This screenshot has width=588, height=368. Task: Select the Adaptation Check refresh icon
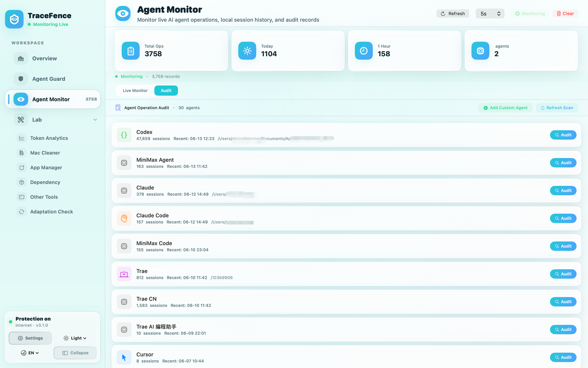pos(22,212)
